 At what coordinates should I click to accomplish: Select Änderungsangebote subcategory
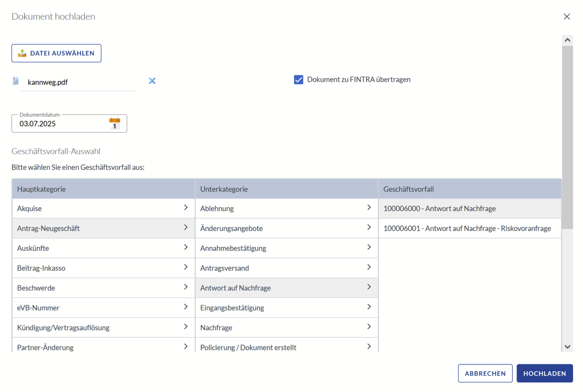tap(232, 229)
